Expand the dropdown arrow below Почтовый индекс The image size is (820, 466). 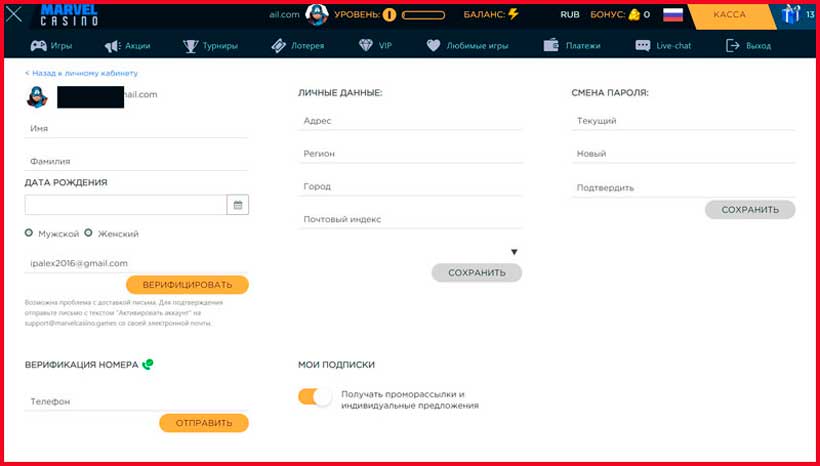pyautogui.click(x=514, y=252)
